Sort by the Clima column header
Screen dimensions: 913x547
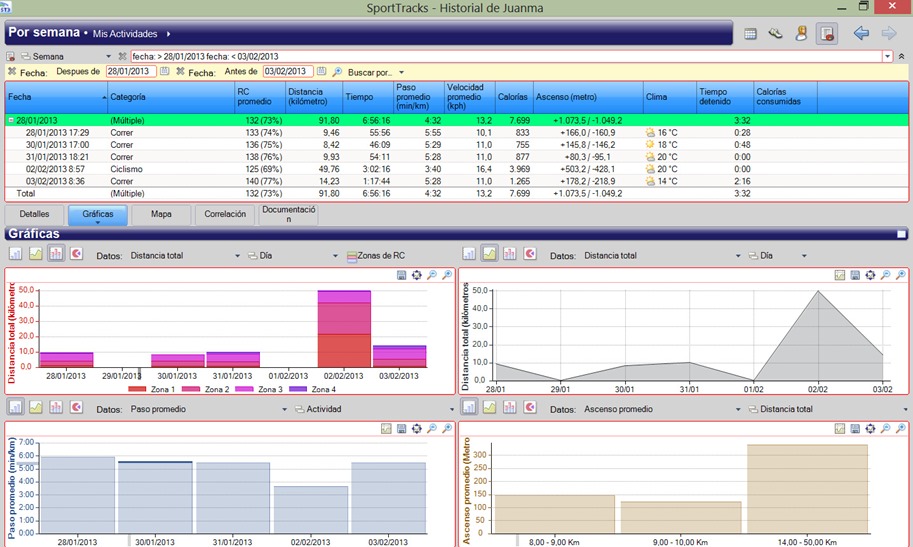pyautogui.click(x=670, y=97)
